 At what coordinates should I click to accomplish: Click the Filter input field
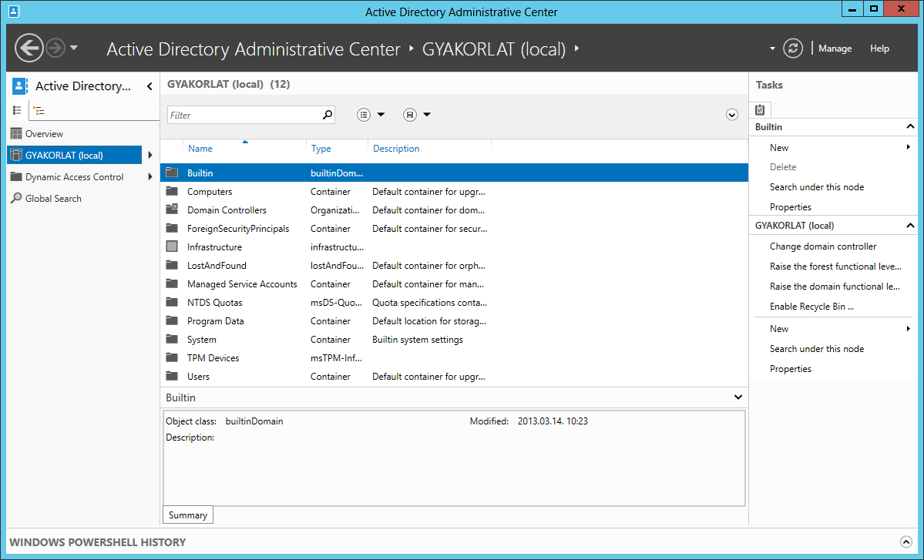pyautogui.click(x=244, y=115)
